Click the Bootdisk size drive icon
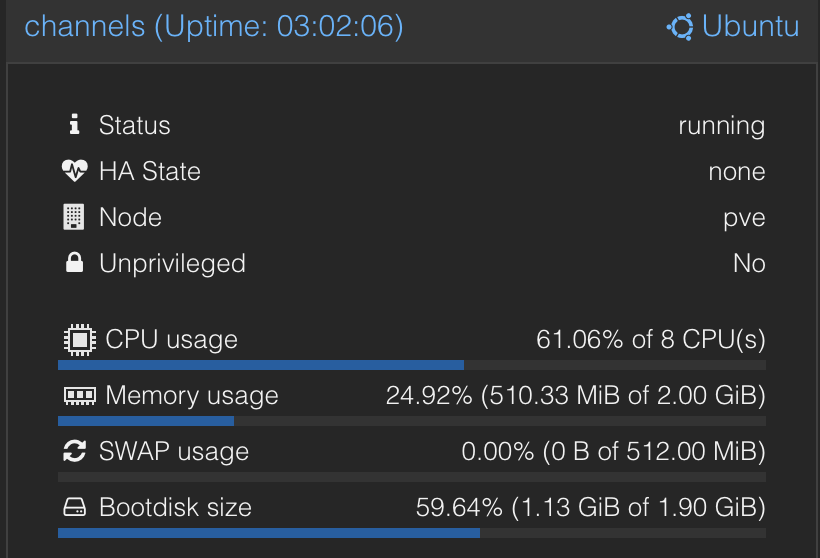The image size is (820, 558). [74, 507]
